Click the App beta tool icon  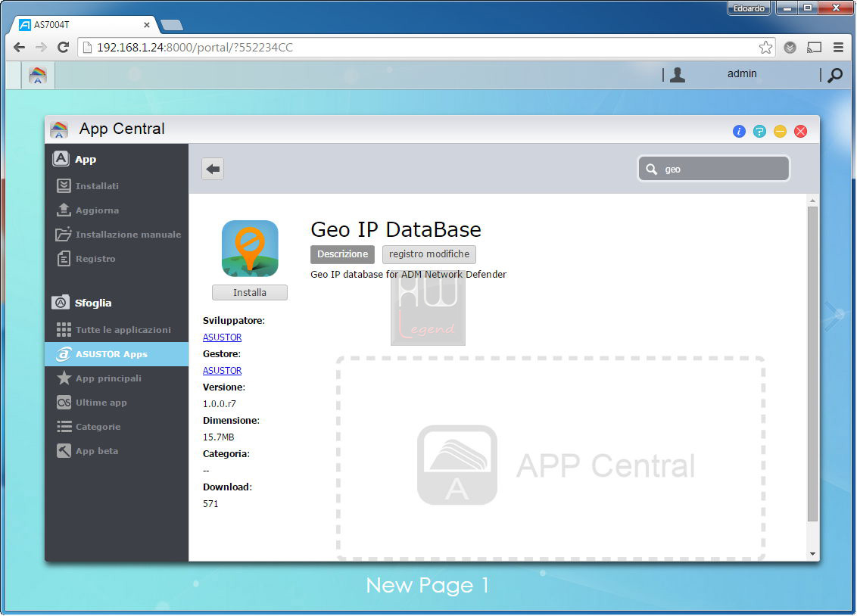64,450
